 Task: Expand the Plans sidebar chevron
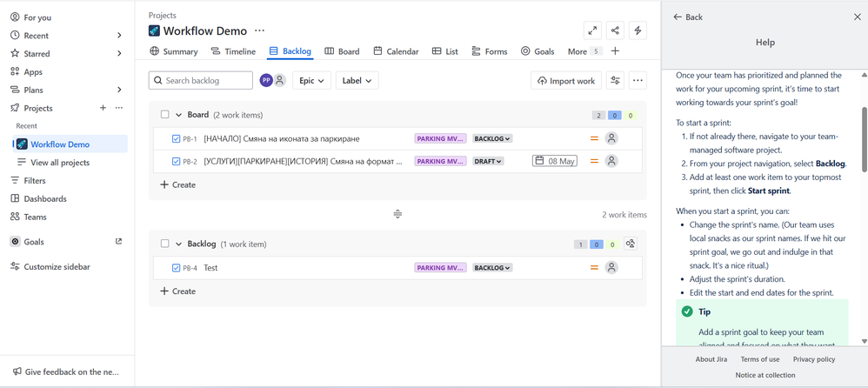(119, 90)
